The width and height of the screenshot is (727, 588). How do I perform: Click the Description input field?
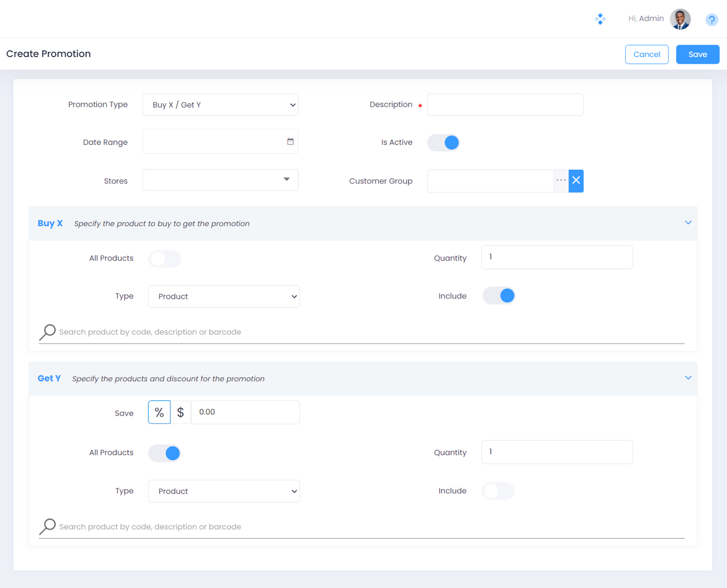pos(505,105)
